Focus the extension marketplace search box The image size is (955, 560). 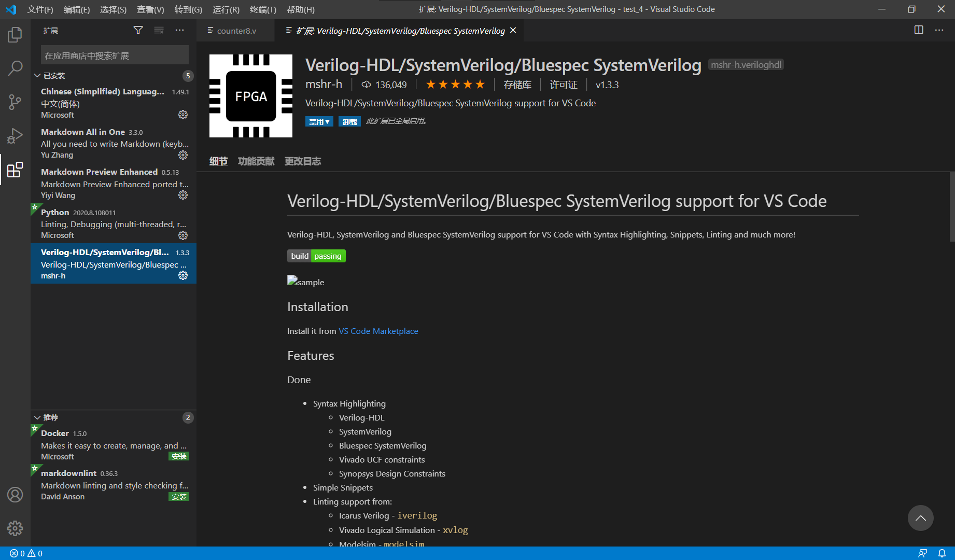click(115, 55)
